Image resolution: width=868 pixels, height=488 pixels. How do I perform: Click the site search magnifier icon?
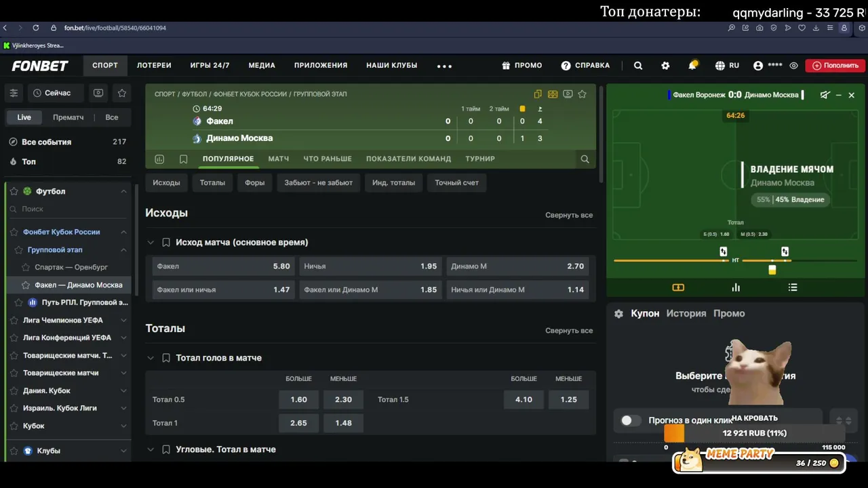pyautogui.click(x=638, y=66)
